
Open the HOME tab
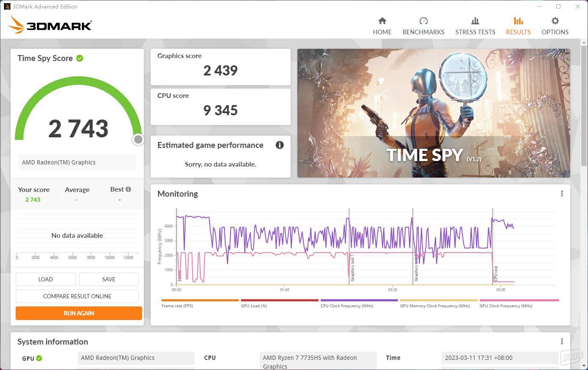(x=382, y=26)
